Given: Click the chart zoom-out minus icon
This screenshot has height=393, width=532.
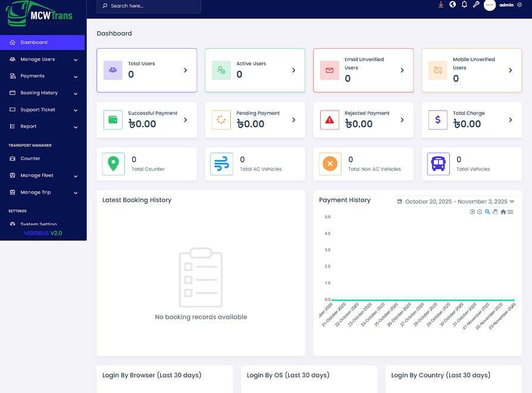Looking at the screenshot, I should coord(480,212).
